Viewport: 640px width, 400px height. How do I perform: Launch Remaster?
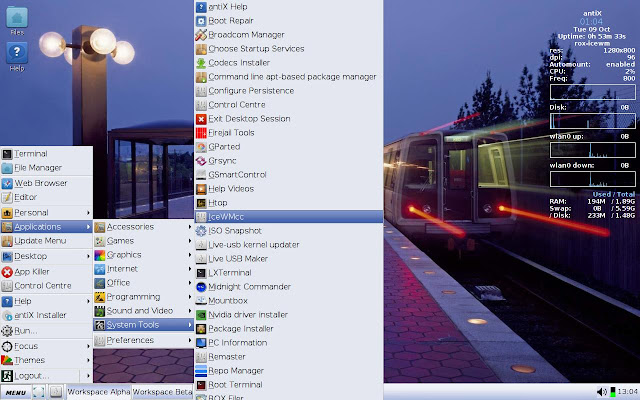pyautogui.click(x=289, y=357)
